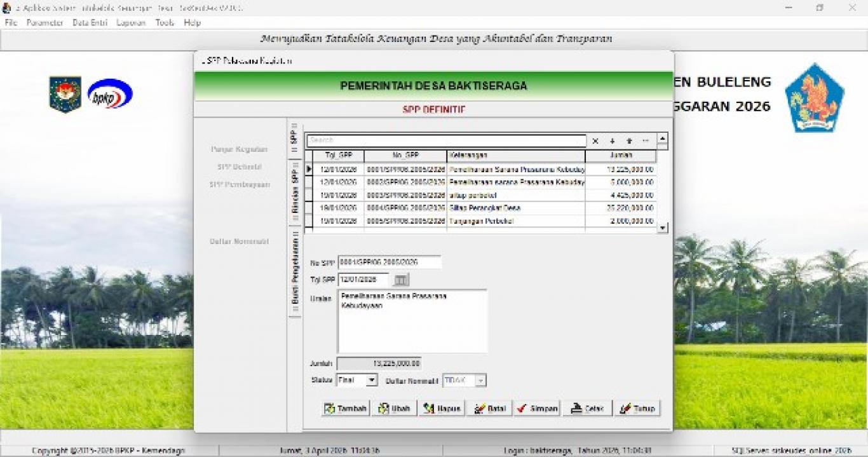The image size is (868, 457).
Task: Expand the Daftar Normatif dropdown
Action: coord(480,381)
